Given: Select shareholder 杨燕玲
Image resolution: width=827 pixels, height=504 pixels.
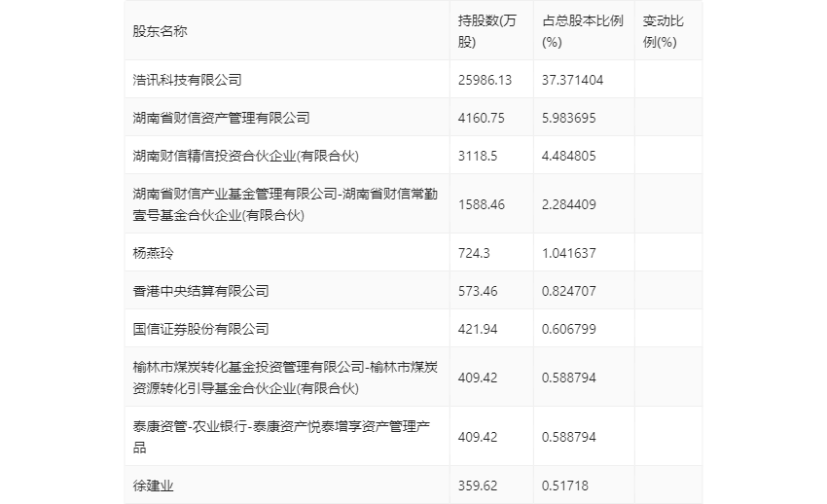Looking at the screenshot, I should click(153, 253).
